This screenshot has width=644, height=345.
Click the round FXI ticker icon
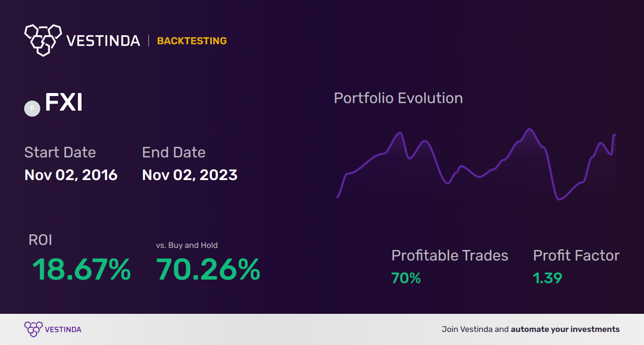32,109
